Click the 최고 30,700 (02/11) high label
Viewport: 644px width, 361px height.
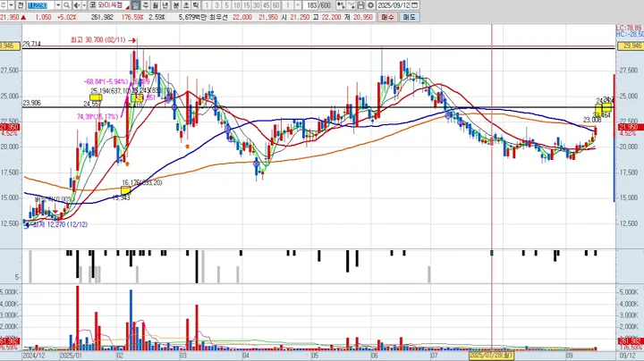click(x=97, y=40)
